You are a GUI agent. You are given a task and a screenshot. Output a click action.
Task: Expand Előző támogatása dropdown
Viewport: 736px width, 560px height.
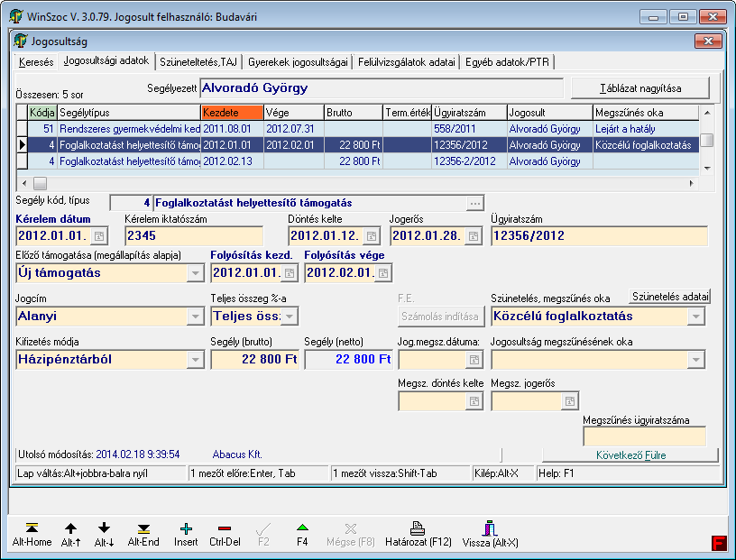195,273
